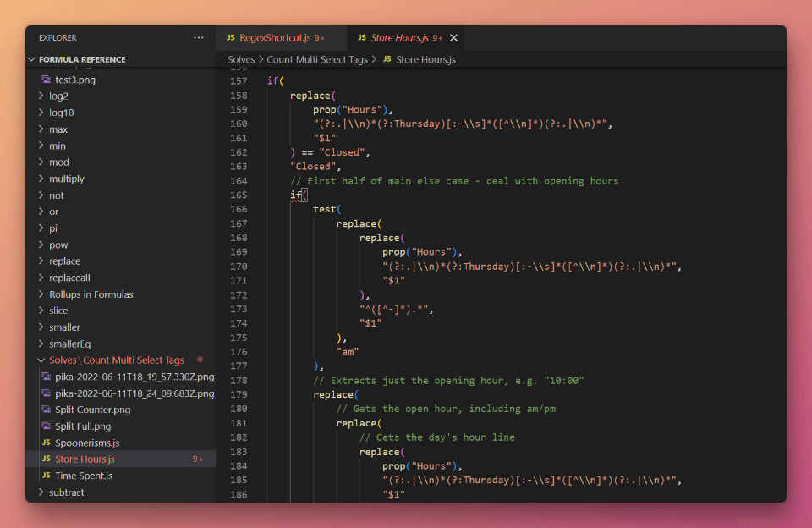812x528 pixels.
Task: Expand Rollups in Formulas folder
Action: coord(91,294)
